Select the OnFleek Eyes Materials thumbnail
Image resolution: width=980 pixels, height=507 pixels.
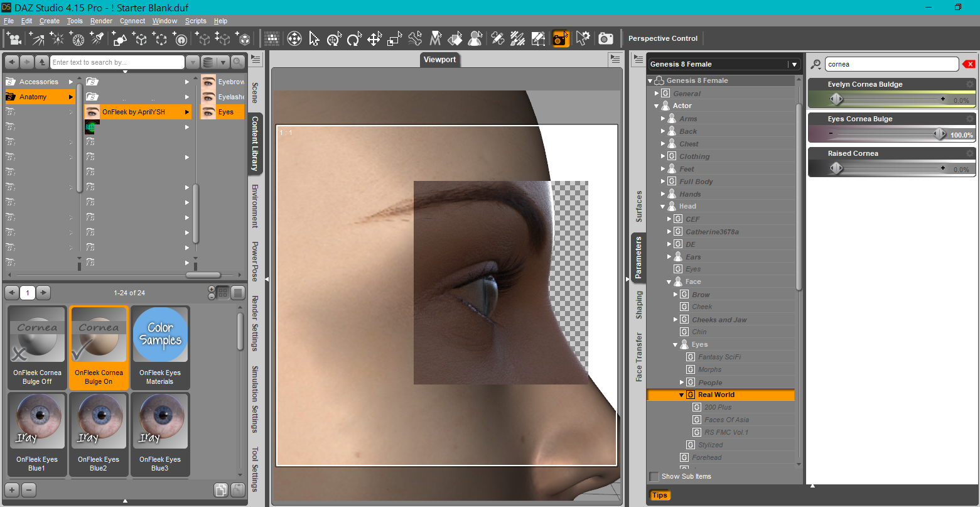click(160, 347)
